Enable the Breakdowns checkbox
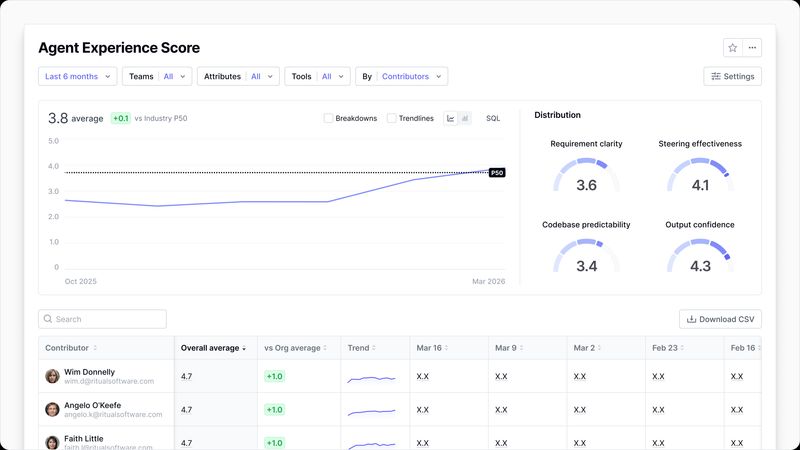 coord(328,118)
